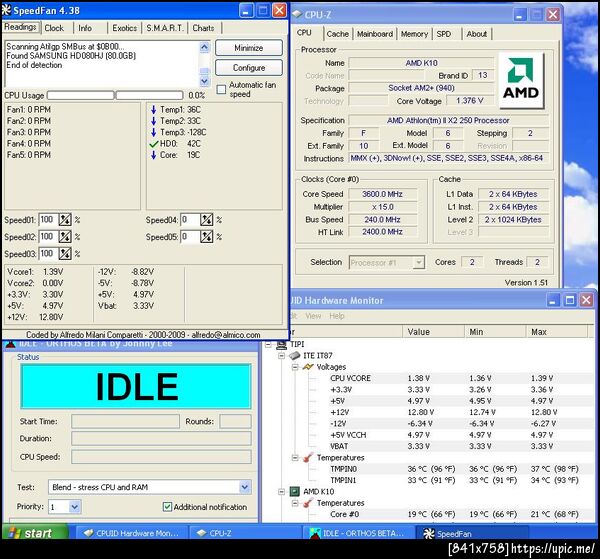The height and width of the screenshot is (559, 600).
Task: Collapse the AMD K10 Temperatures node
Action: pyautogui.click(x=295, y=503)
